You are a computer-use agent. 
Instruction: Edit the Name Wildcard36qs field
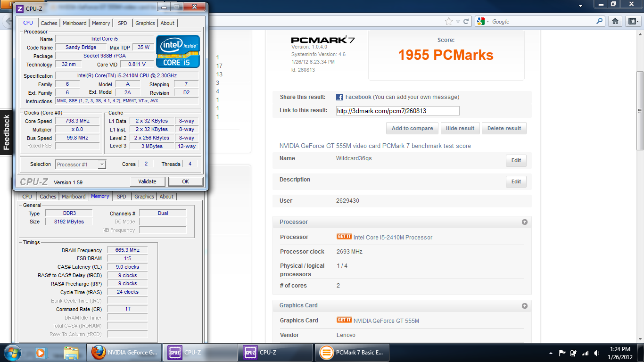tap(516, 160)
